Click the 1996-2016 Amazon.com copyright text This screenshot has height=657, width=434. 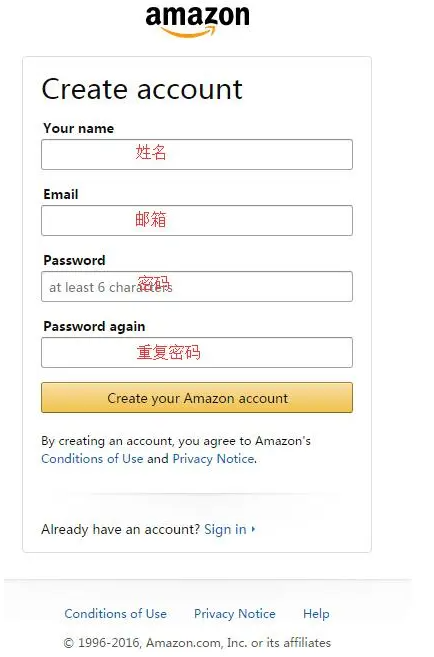tap(197, 643)
